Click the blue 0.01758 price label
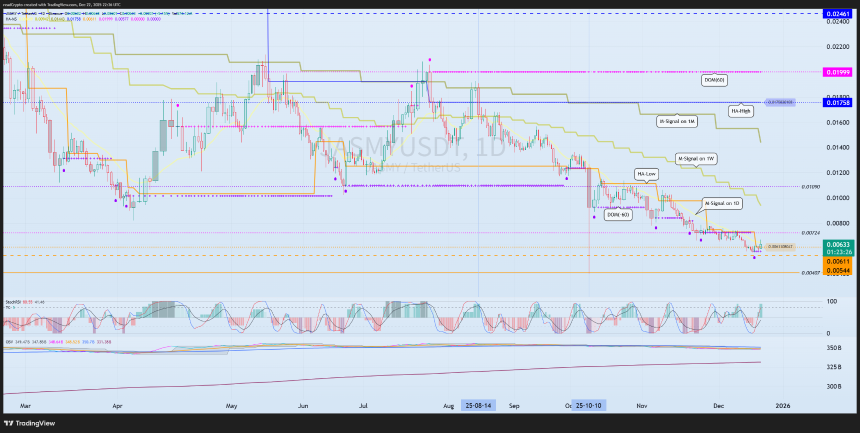This screenshot has height=433, width=860. pos(840,102)
